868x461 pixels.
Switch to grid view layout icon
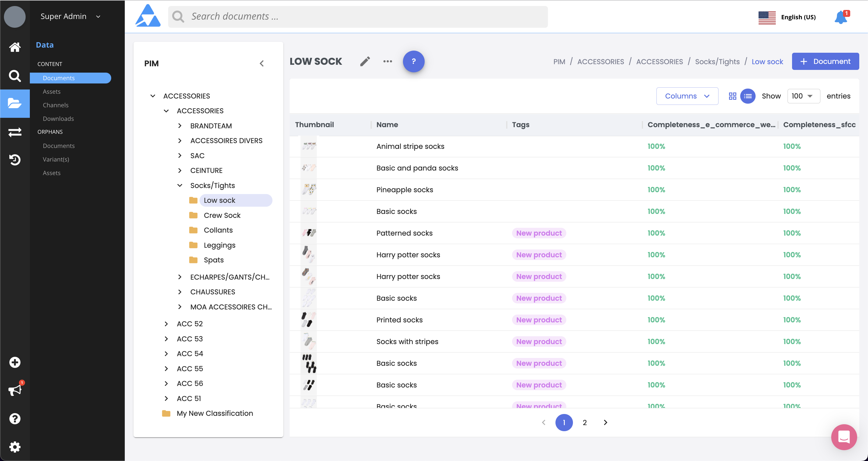[732, 96]
